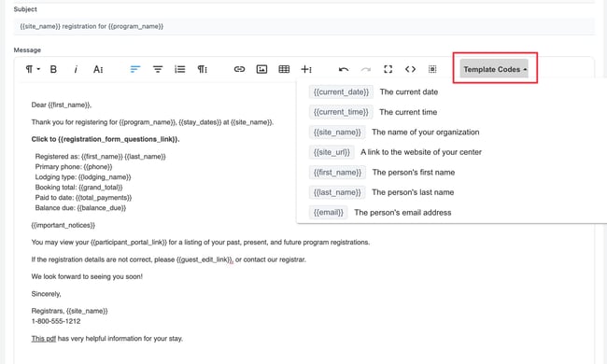Switch to HTML code view

click(x=410, y=69)
